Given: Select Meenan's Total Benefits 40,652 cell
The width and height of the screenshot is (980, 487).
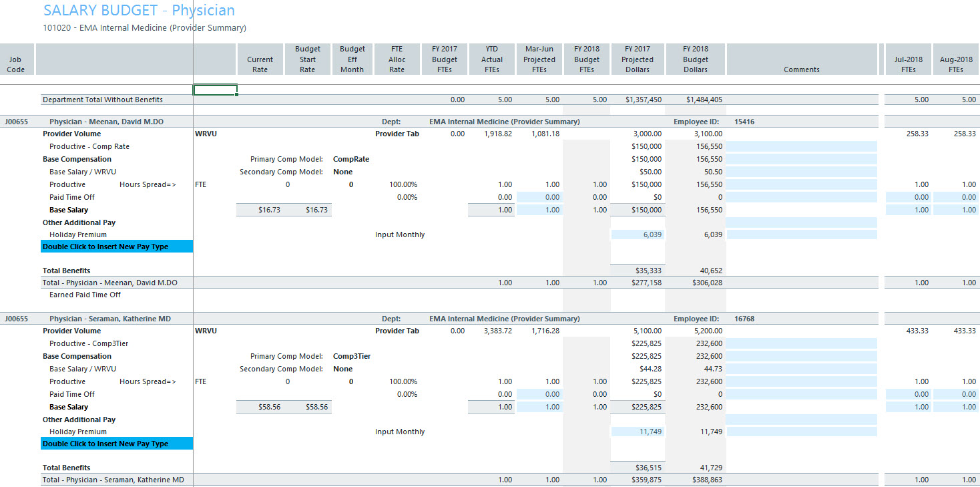Looking at the screenshot, I should click(695, 271).
